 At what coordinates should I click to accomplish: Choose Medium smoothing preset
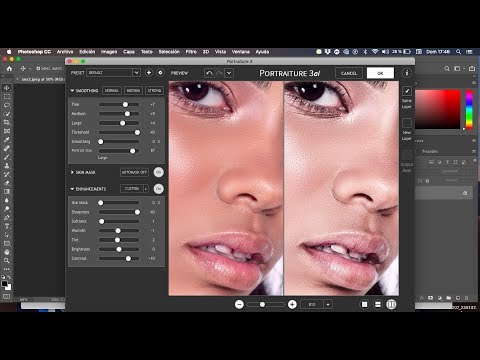pos(133,90)
